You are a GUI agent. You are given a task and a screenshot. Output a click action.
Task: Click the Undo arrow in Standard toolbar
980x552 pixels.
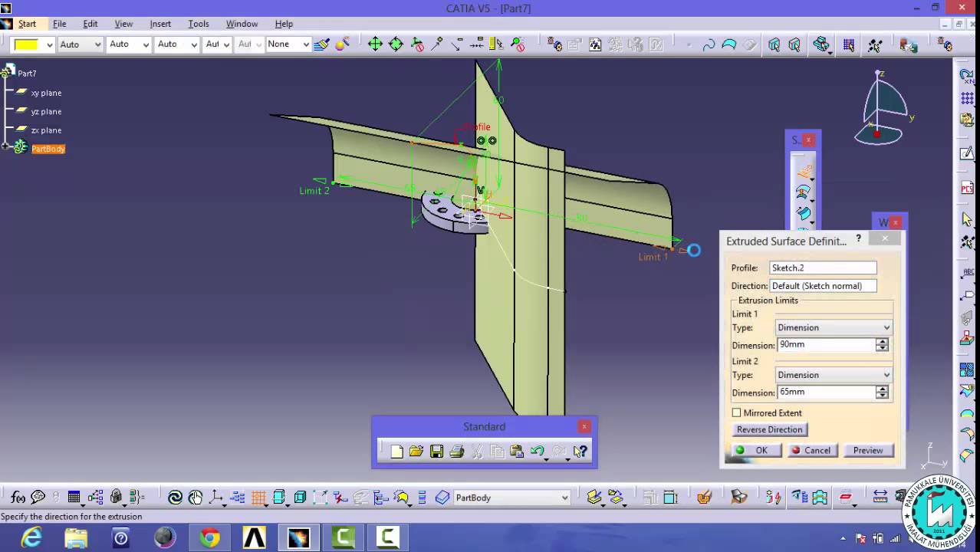(x=537, y=452)
